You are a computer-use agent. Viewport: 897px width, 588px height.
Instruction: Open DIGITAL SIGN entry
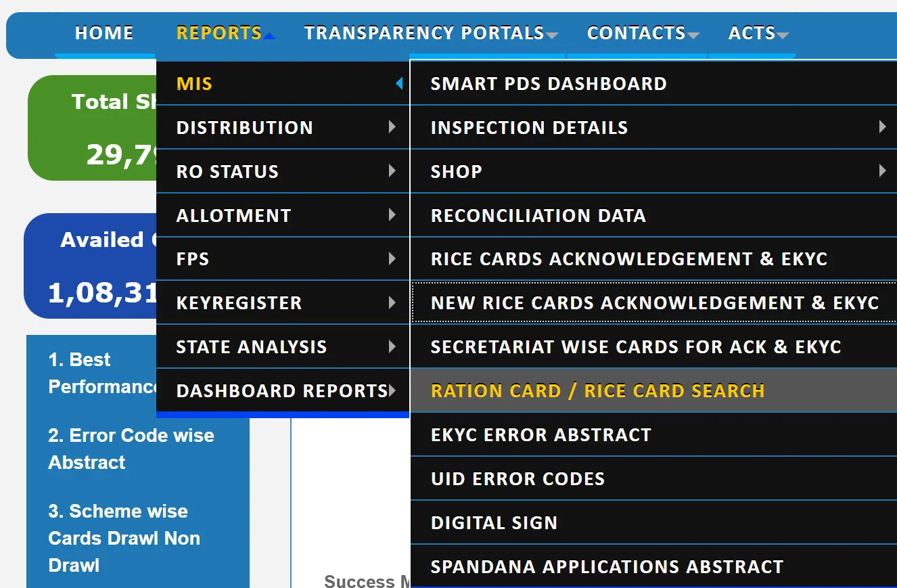point(653,522)
